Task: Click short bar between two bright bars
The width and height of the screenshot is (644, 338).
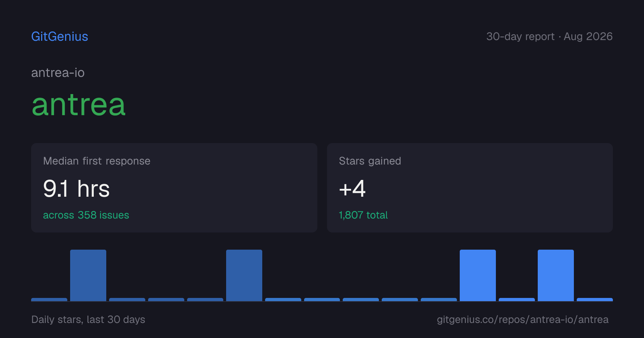Action: [517, 300]
